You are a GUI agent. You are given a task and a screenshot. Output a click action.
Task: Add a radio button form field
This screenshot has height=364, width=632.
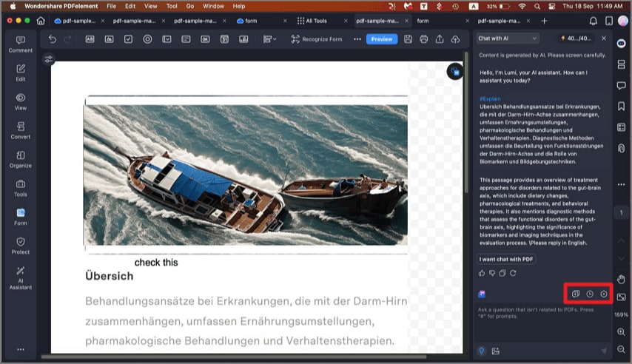coord(147,39)
